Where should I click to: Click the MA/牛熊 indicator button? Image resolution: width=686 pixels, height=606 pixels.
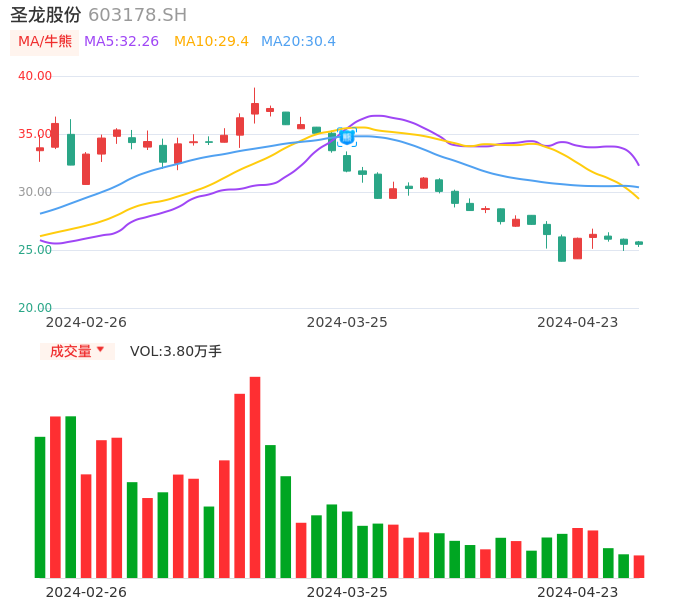click(x=45, y=42)
